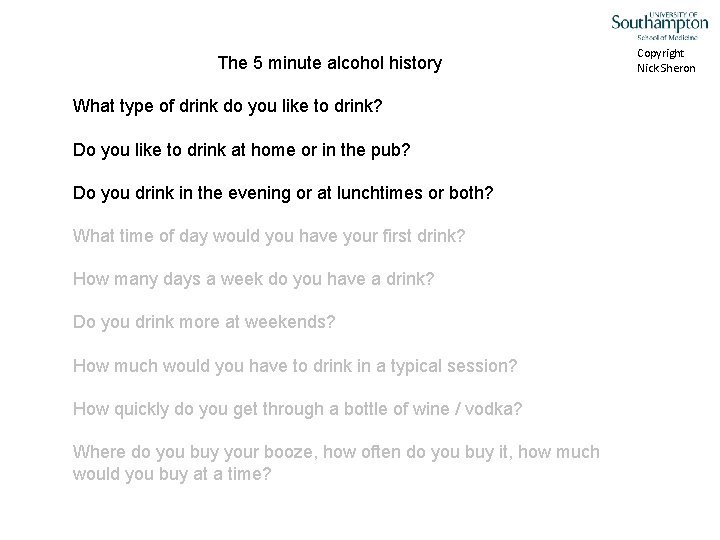This screenshot has height=540, width=720.
Task: Click the bottle of wine question line
Action: 297,409
